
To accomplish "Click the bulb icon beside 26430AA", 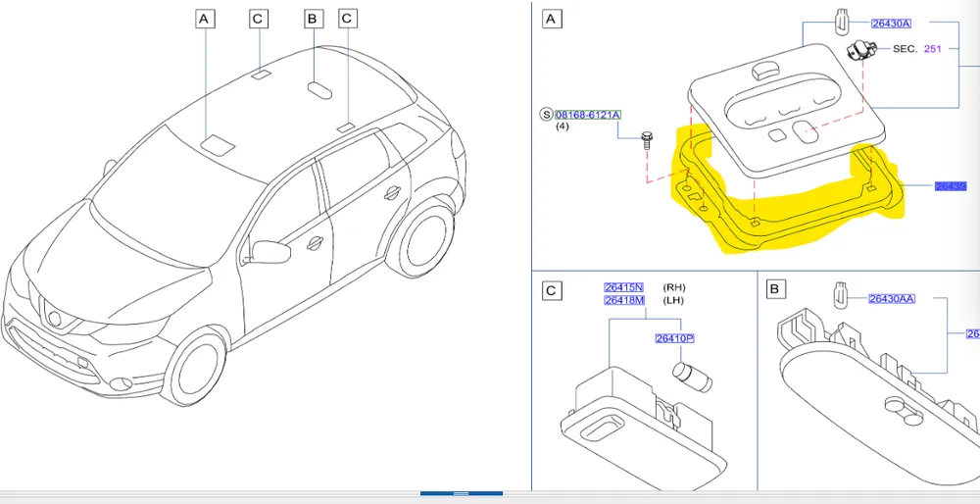I will pyautogui.click(x=841, y=294).
